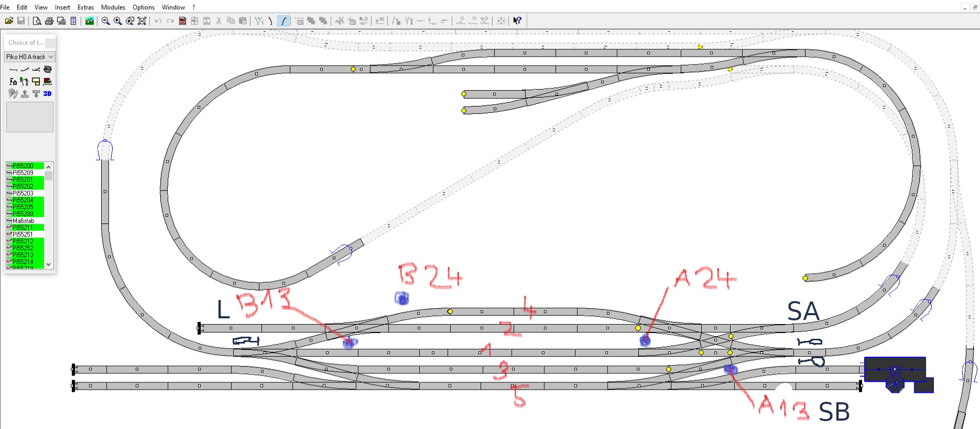Toggle the blue 3D view button
980x429 pixels.
(47, 93)
